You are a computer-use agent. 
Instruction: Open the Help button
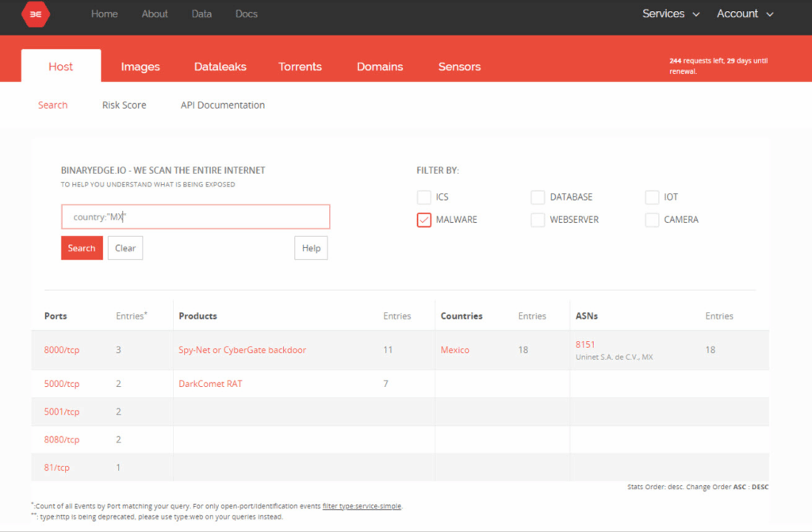[x=311, y=248]
